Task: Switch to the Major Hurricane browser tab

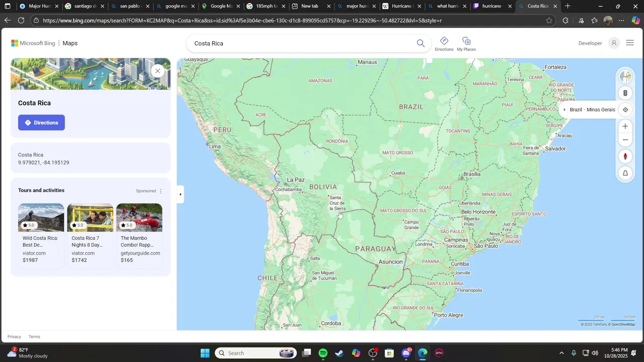Action: (39, 6)
